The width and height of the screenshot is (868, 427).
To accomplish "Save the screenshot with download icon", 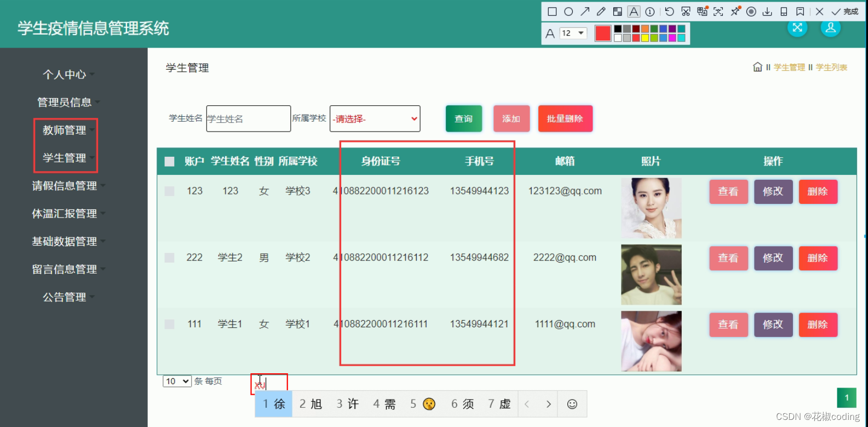I will 767,12.
